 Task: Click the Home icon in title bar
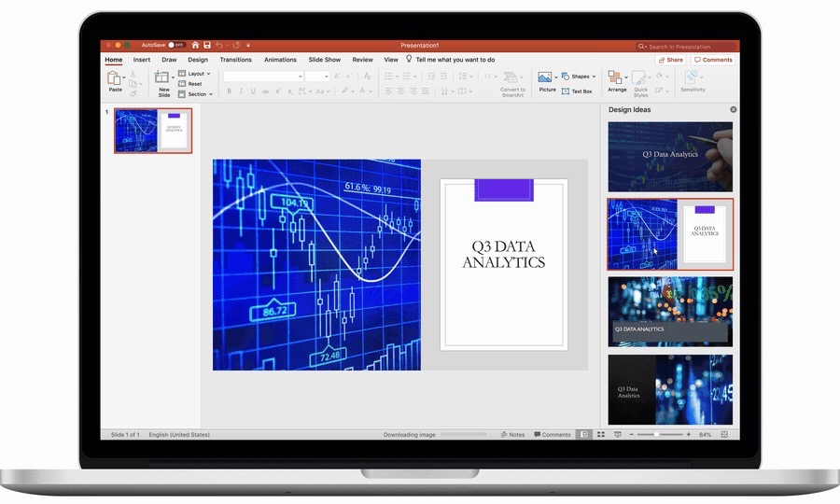pyautogui.click(x=196, y=45)
